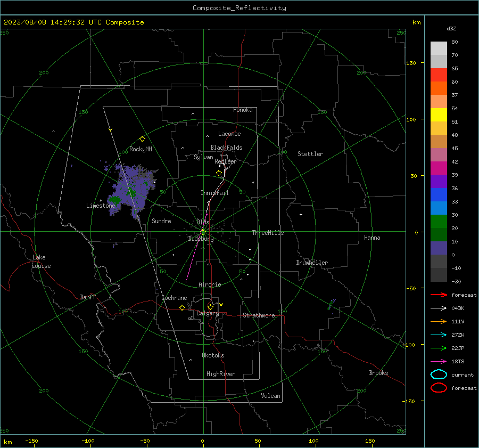Click the cyan current ellipse legend icon
Screen dimensions: 479x448
(439, 374)
